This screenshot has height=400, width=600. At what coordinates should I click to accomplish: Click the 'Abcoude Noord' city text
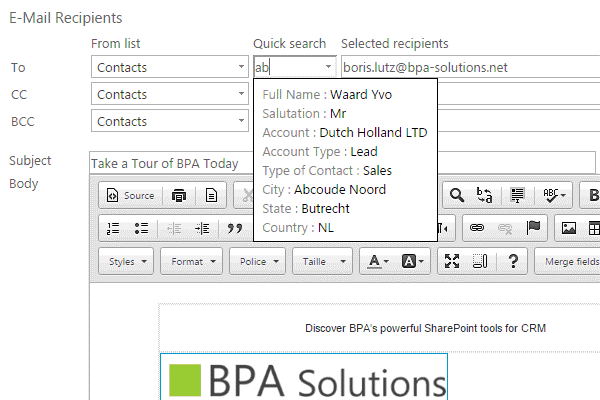pyautogui.click(x=340, y=189)
